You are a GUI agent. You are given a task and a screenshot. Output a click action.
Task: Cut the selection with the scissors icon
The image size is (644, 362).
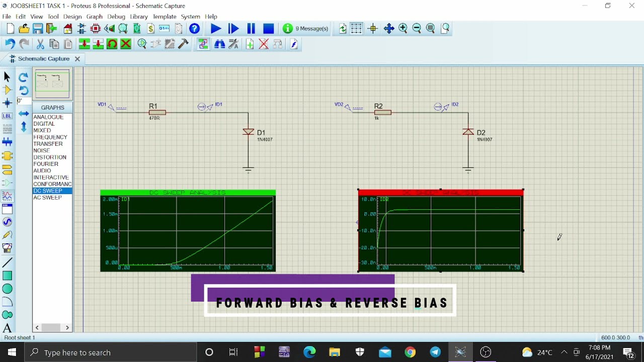coord(40,44)
